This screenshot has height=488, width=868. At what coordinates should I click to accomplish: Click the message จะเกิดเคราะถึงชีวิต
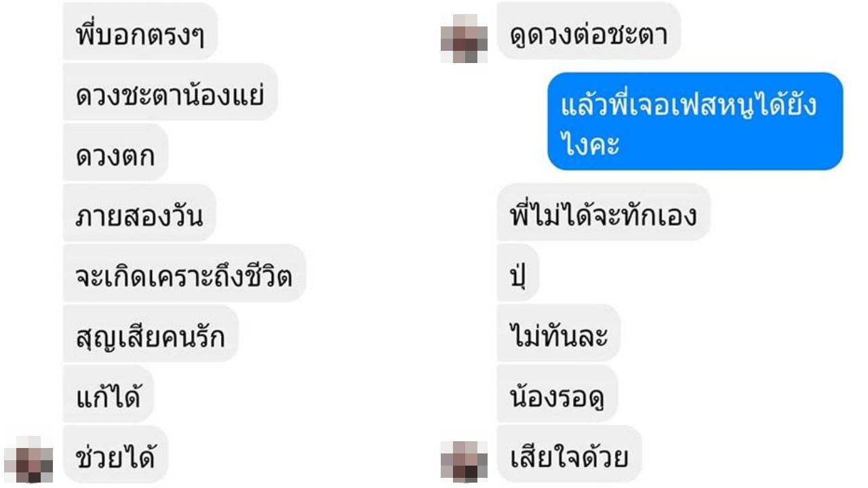pos(184,273)
